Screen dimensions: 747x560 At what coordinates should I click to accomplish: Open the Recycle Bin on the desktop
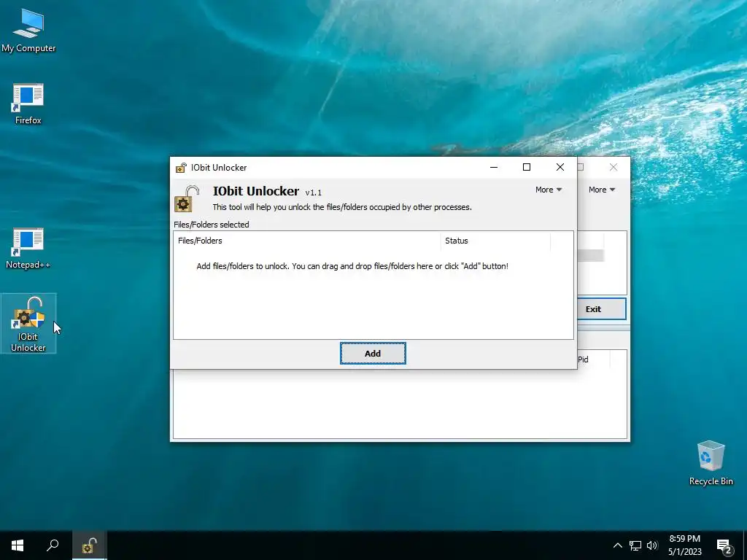(711, 463)
